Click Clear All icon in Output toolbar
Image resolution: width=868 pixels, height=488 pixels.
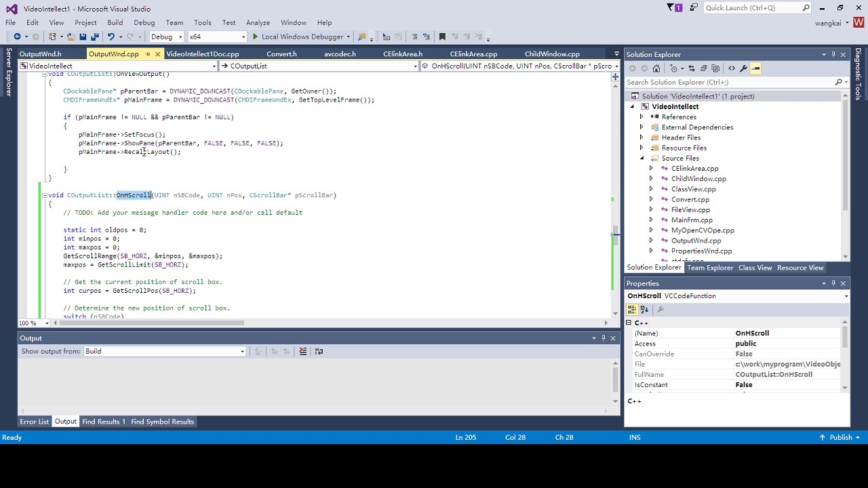(303, 351)
